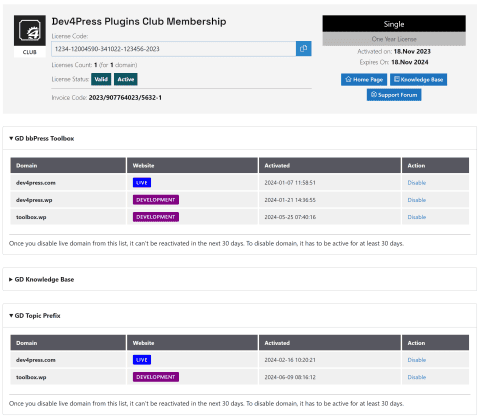Screen dimensions: 480x418
Task: Click DEVELOPMENT badge for toolbox.wp in bbPress Toolbox
Action: pos(156,217)
